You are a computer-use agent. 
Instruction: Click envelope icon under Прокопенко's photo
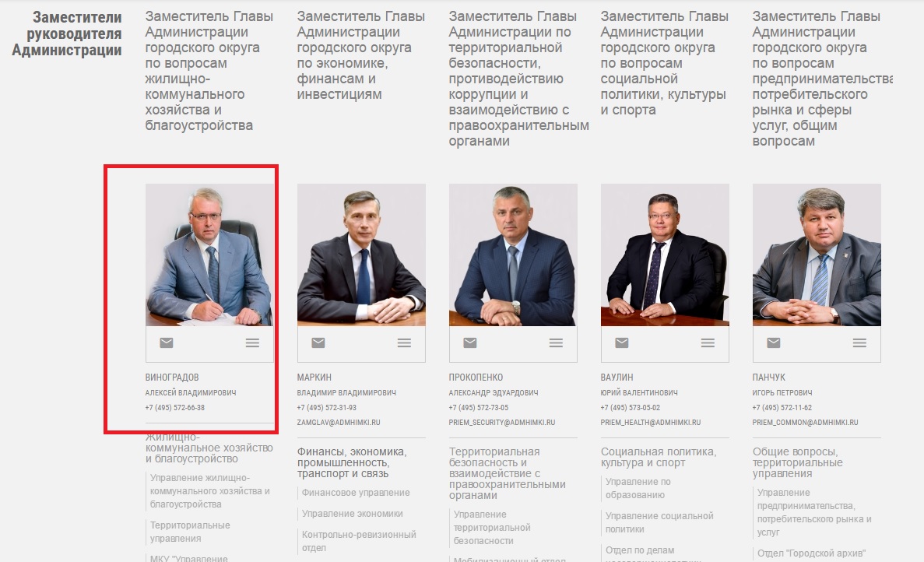469,342
